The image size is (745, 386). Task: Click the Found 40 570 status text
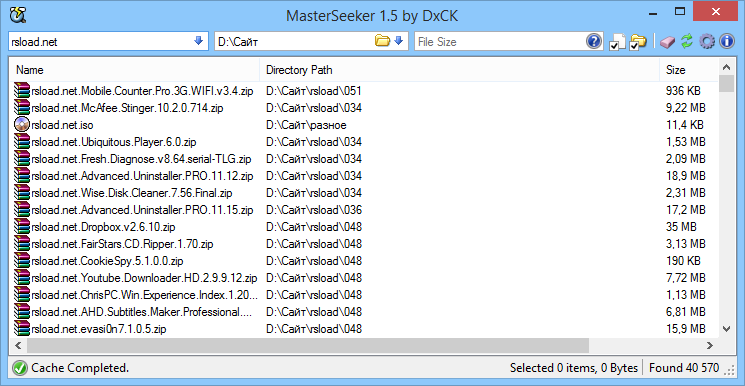pyautogui.click(x=684, y=368)
